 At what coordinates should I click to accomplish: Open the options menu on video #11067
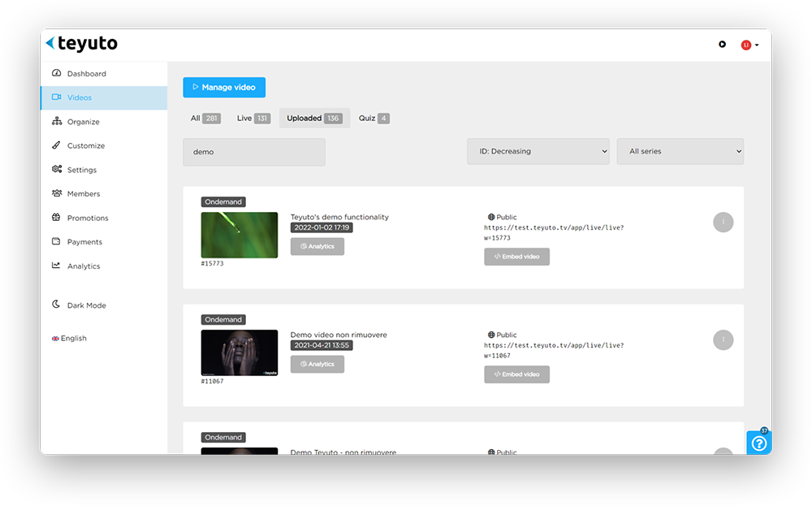(723, 339)
